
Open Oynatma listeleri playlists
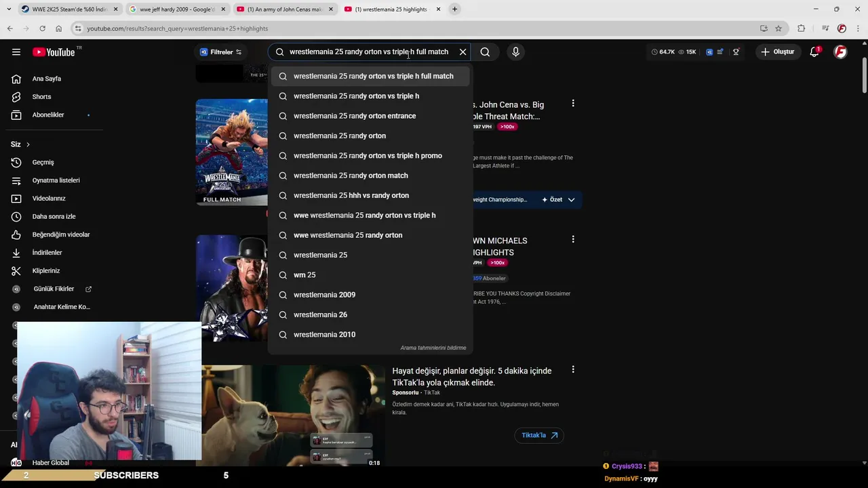[56, 180]
